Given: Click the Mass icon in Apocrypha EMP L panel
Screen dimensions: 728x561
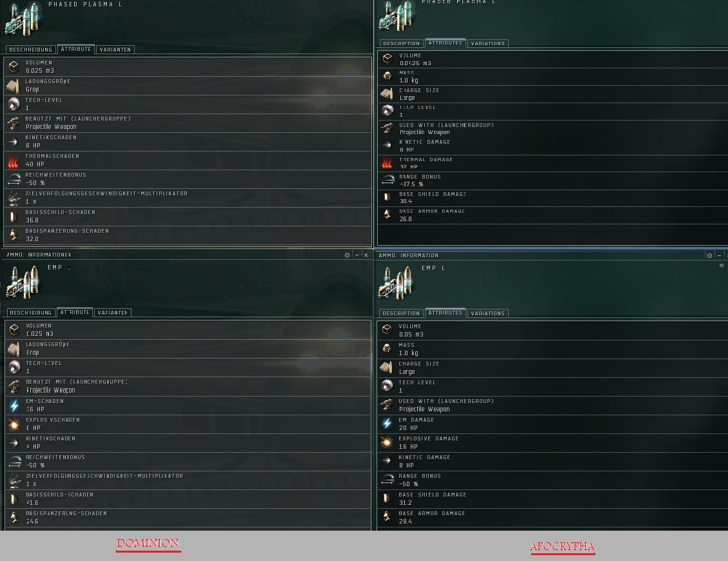Looking at the screenshot, I should [387, 348].
